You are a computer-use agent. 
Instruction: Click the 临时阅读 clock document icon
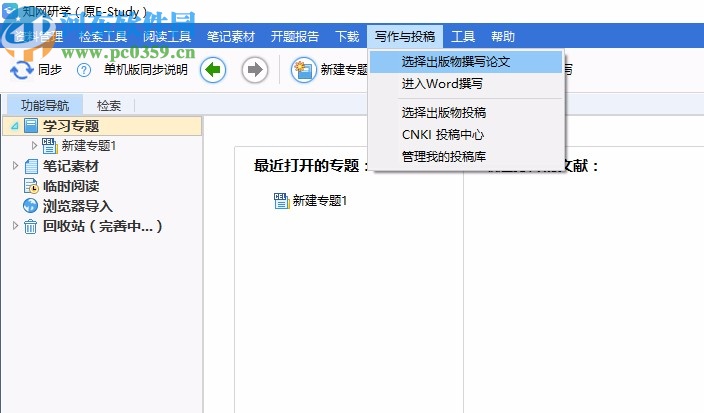(x=31, y=186)
